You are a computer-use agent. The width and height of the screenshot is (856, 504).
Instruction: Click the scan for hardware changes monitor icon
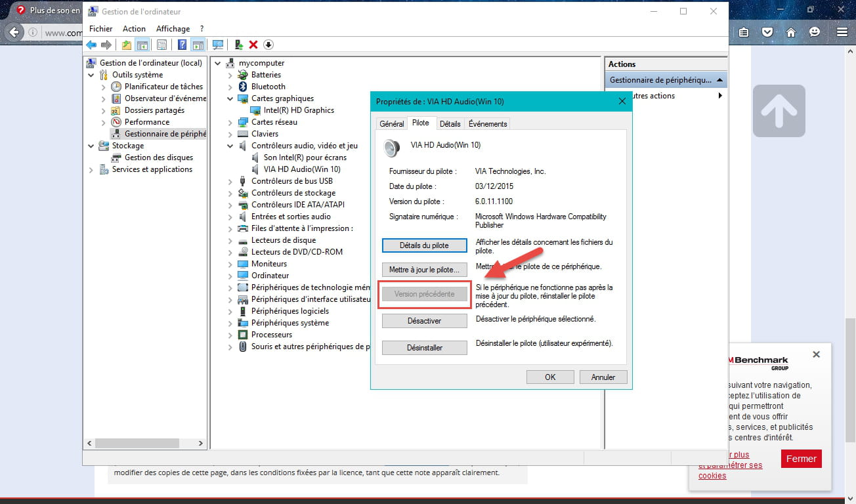point(218,45)
